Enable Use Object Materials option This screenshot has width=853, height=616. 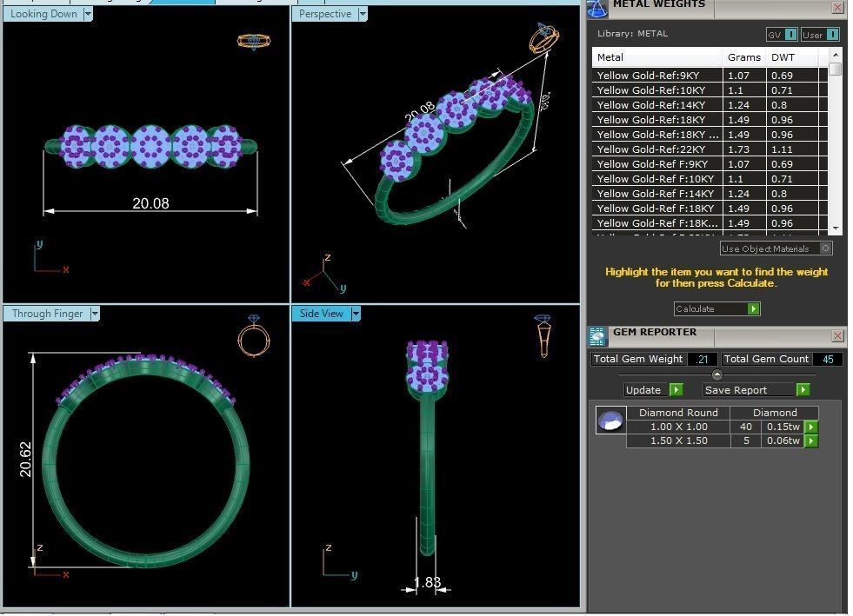[825, 248]
